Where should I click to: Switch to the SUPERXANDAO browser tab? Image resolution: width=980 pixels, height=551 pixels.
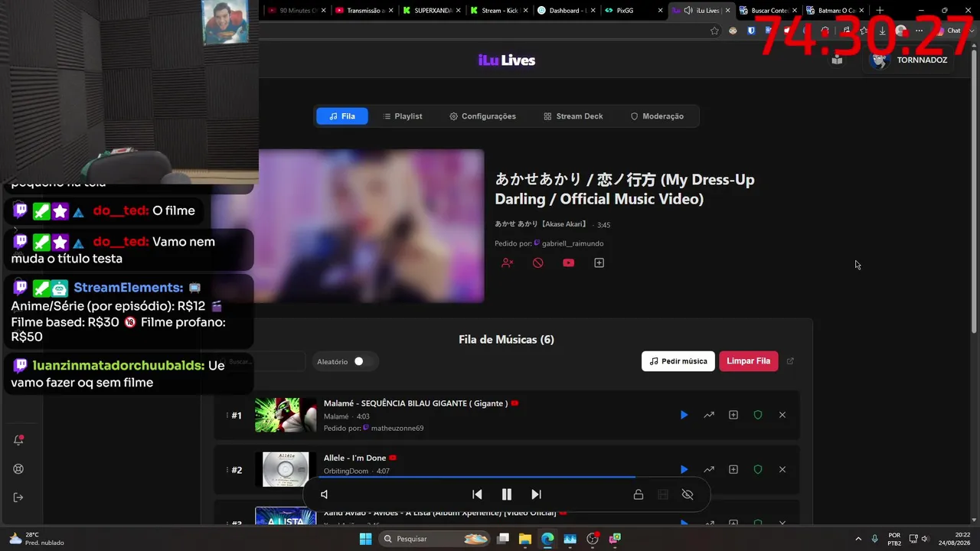(432, 11)
